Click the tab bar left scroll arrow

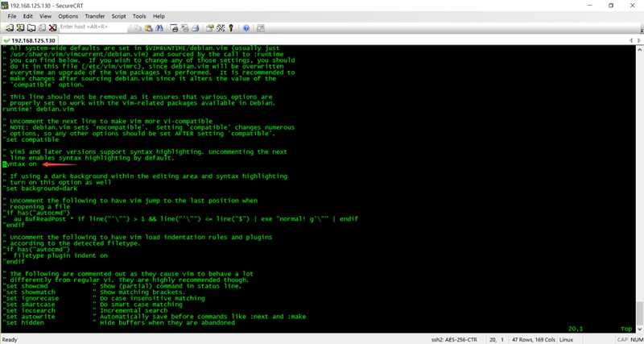[x=631, y=41]
